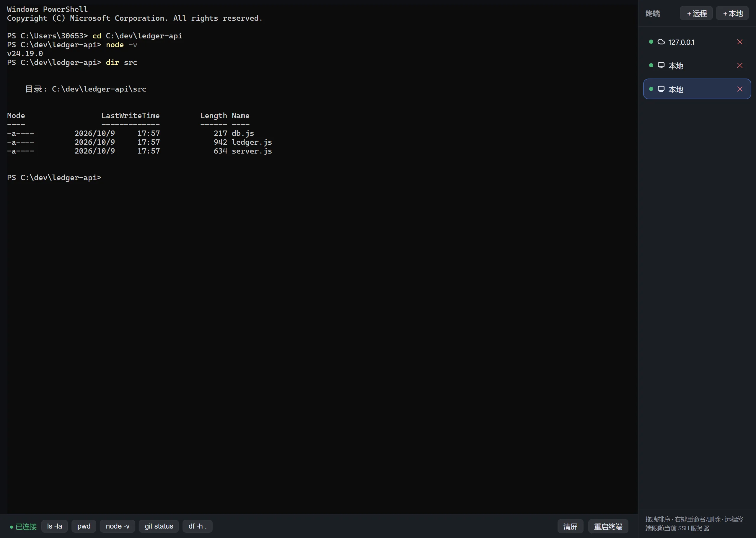Click the length value 942
756x538 pixels.
220,142
